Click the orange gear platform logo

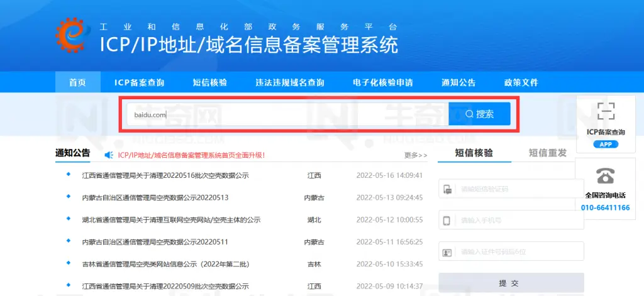click(x=73, y=35)
